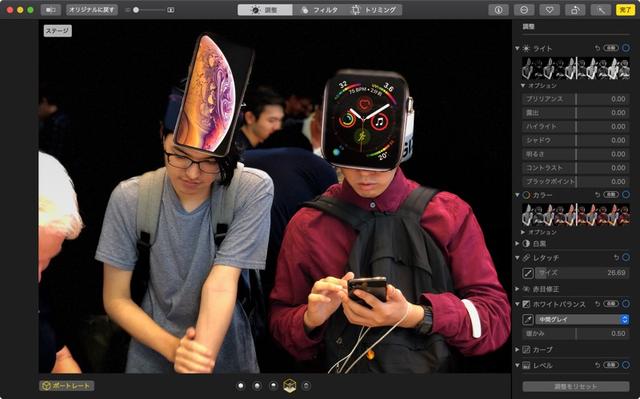Click the retouch サイズ slider

(x=582, y=273)
